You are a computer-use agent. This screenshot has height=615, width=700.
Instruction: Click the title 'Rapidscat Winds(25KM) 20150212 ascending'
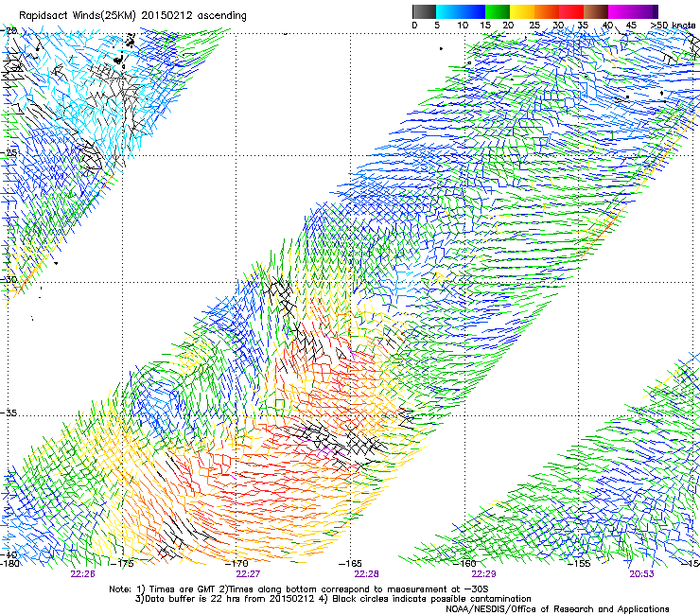click(132, 16)
